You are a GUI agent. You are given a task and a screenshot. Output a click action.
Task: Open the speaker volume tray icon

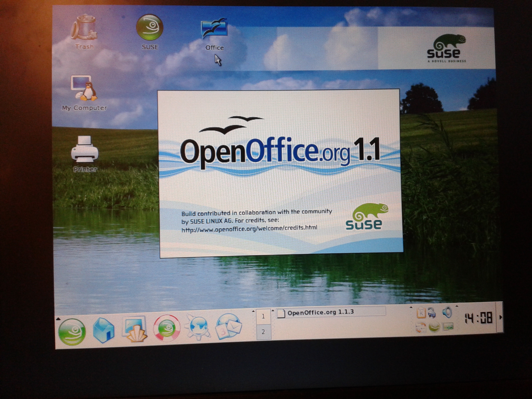(x=447, y=312)
